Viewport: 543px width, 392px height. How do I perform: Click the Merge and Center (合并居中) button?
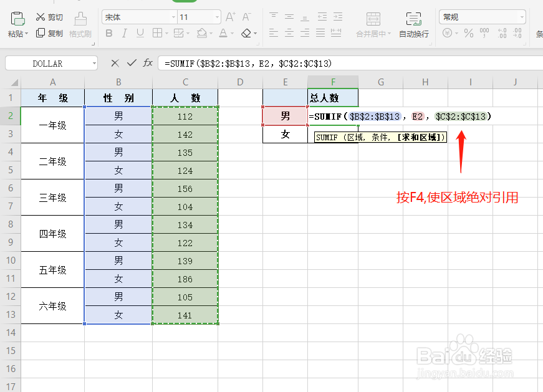coord(373,25)
